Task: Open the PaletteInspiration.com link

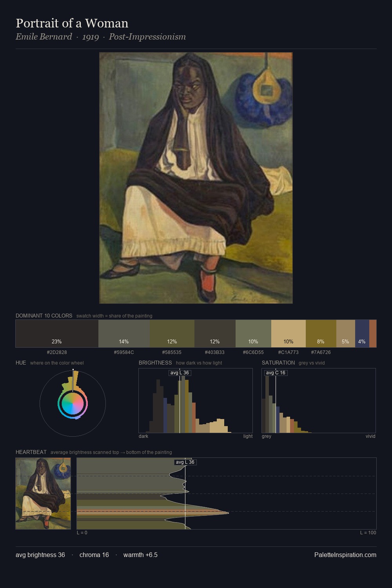Action: (345, 555)
